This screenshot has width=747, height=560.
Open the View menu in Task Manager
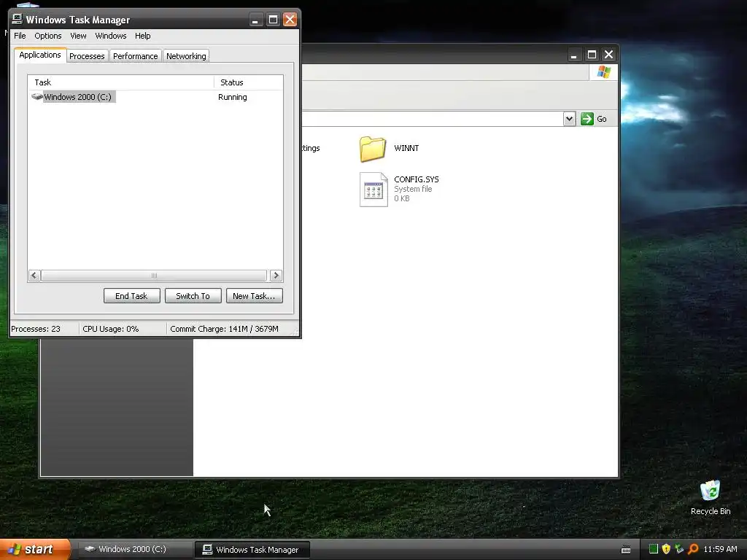point(78,36)
